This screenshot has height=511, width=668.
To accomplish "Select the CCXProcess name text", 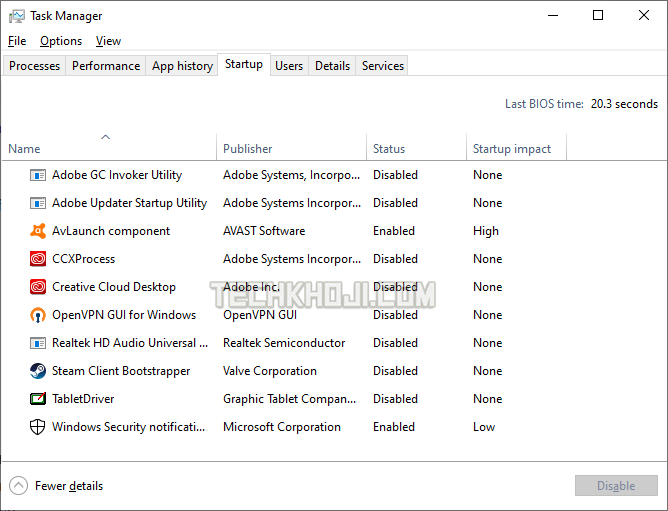I will (x=84, y=259).
